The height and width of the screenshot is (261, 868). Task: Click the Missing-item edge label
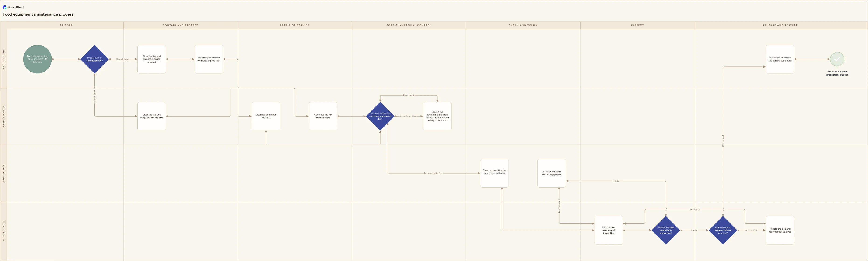pos(408,116)
